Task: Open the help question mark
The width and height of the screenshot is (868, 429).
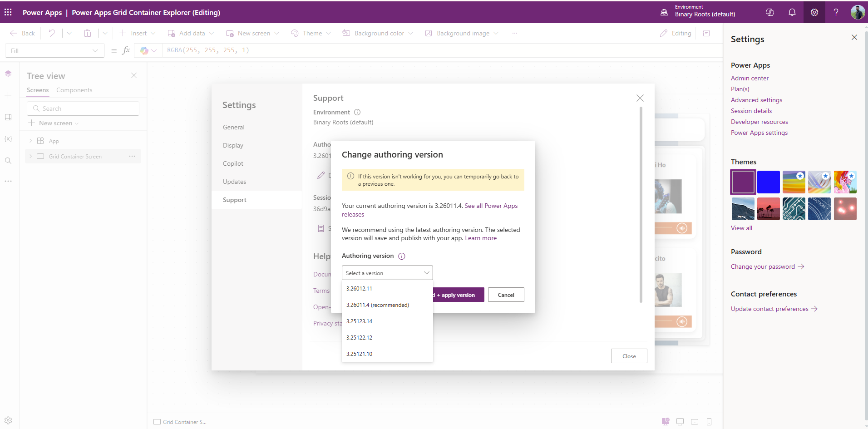Action: (x=836, y=12)
